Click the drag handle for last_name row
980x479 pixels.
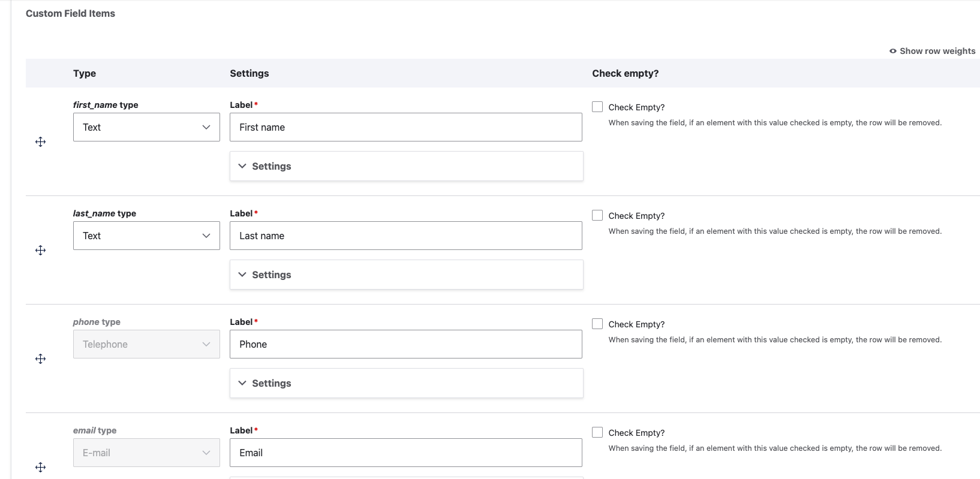click(x=40, y=250)
